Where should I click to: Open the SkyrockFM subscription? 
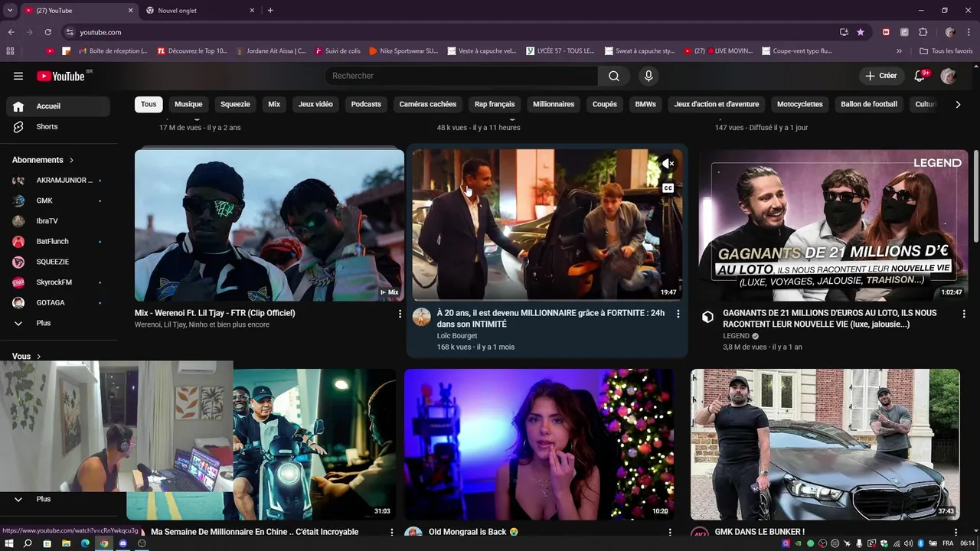tap(58, 282)
